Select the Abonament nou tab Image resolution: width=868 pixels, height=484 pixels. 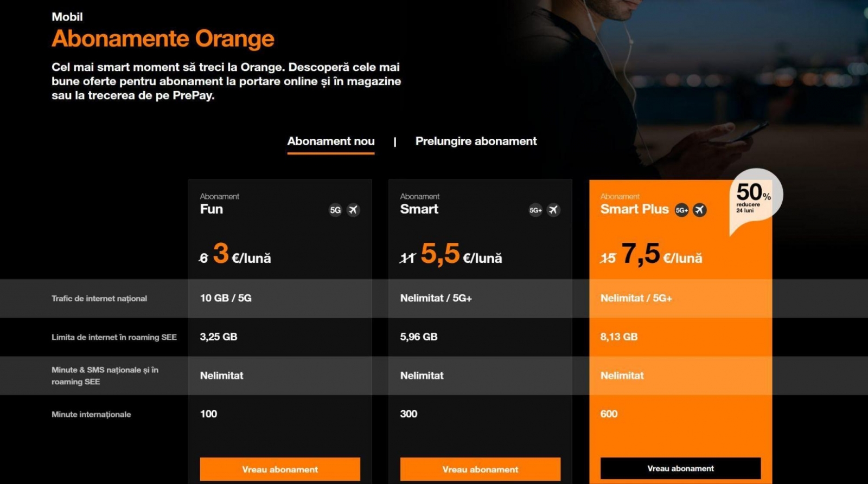pos(331,141)
